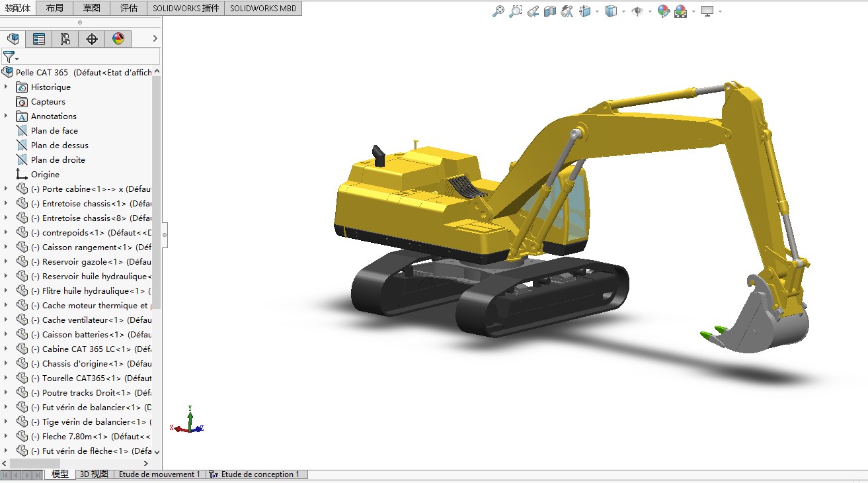Switch to 3D 视图 bottom tab
The width and height of the screenshot is (868, 483).
point(94,474)
